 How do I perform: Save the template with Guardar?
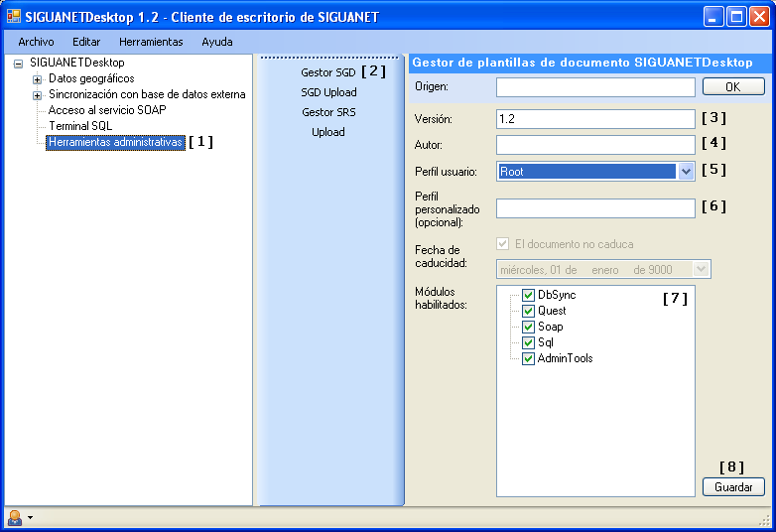coord(733,487)
